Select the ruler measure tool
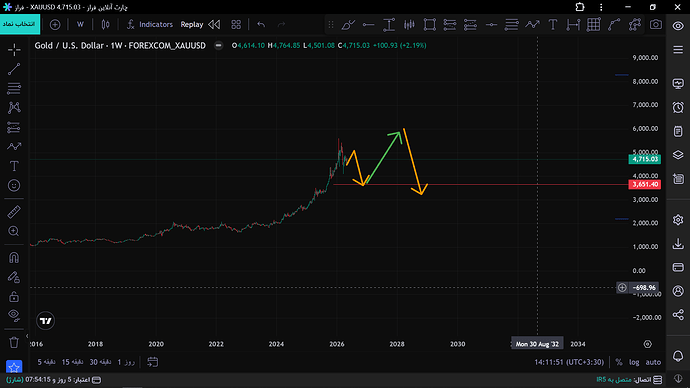690x388 pixels. [14, 212]
